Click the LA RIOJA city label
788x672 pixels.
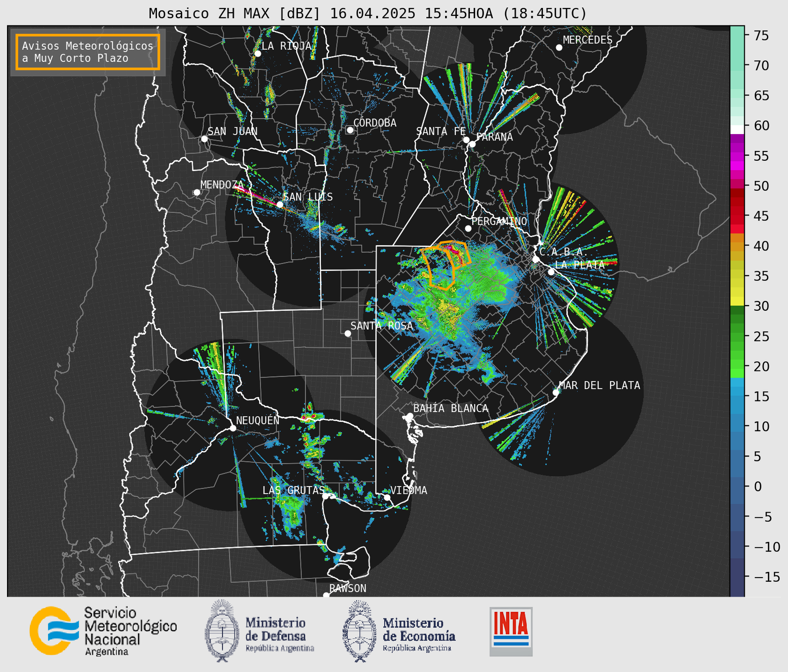(286, 46)
